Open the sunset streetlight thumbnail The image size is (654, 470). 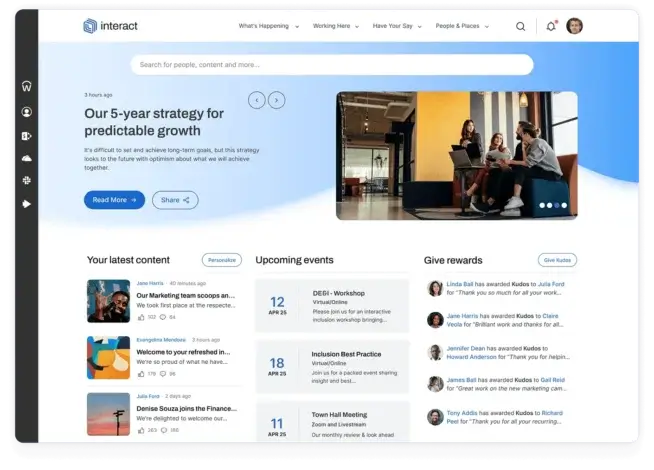(x=108, y=414)
